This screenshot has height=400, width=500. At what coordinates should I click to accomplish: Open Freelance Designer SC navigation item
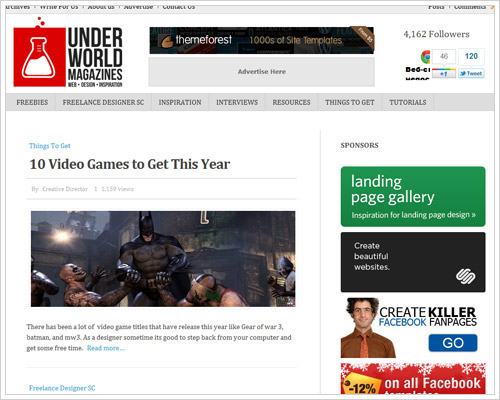(103, 102)
